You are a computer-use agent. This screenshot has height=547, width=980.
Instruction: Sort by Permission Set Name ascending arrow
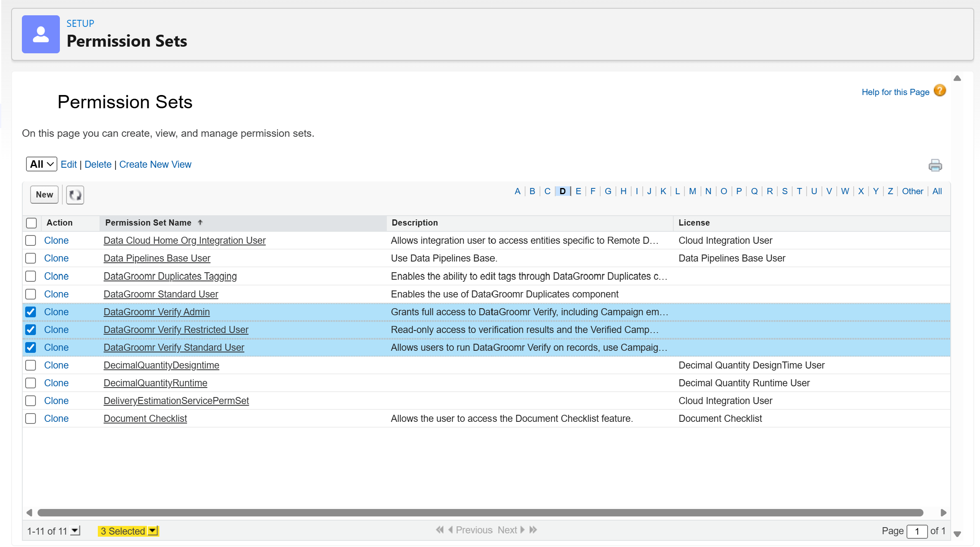click(200, 222)
